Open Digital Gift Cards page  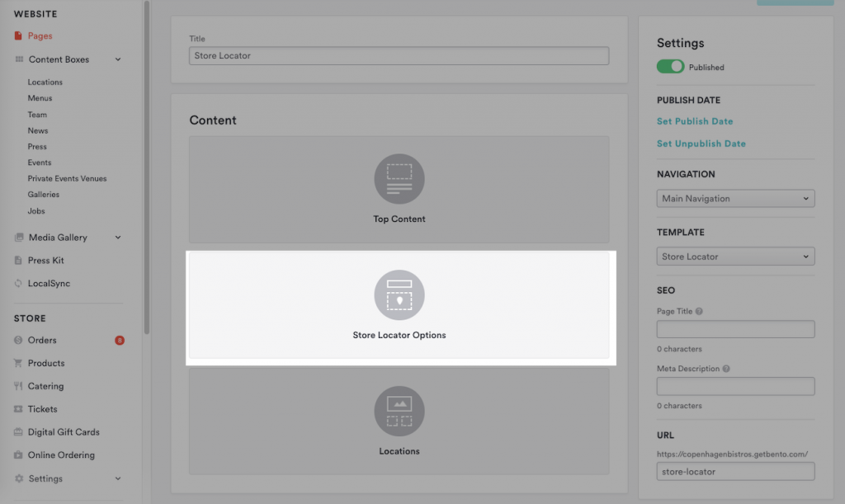pyautogui.click(x=64, y=432)
